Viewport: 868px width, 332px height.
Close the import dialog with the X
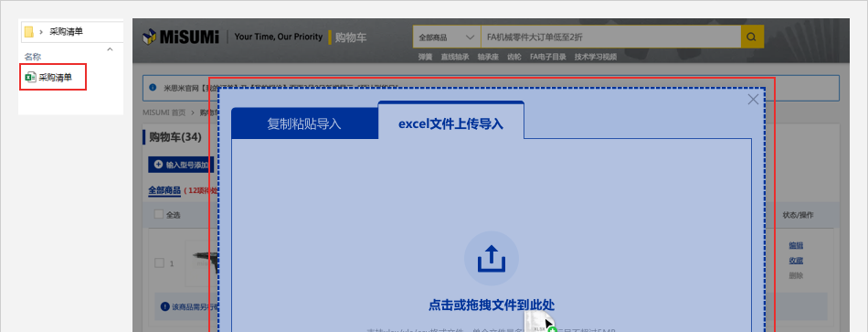[x=754, y=100]
